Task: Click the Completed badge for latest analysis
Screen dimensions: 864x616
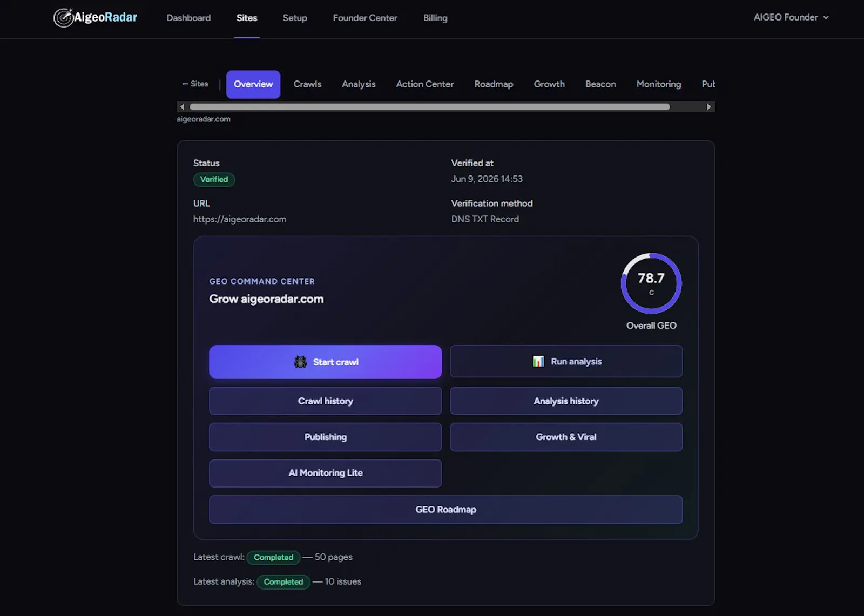Action: [283, 581]
